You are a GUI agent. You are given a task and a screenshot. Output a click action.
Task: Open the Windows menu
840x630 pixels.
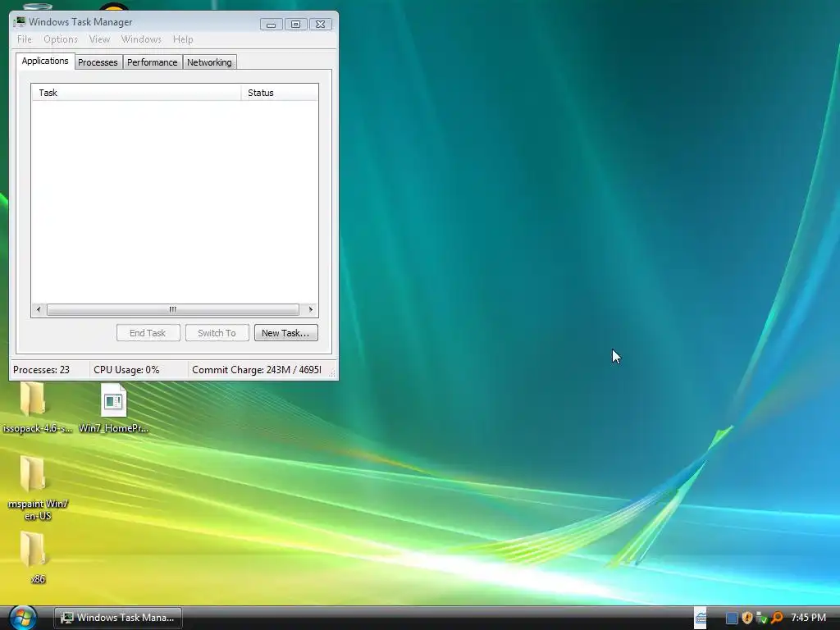141,39
